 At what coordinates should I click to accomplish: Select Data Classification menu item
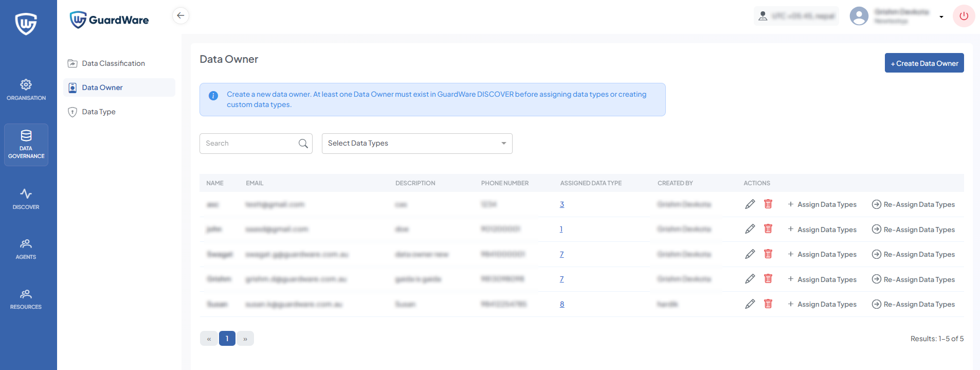pos(113,63)
